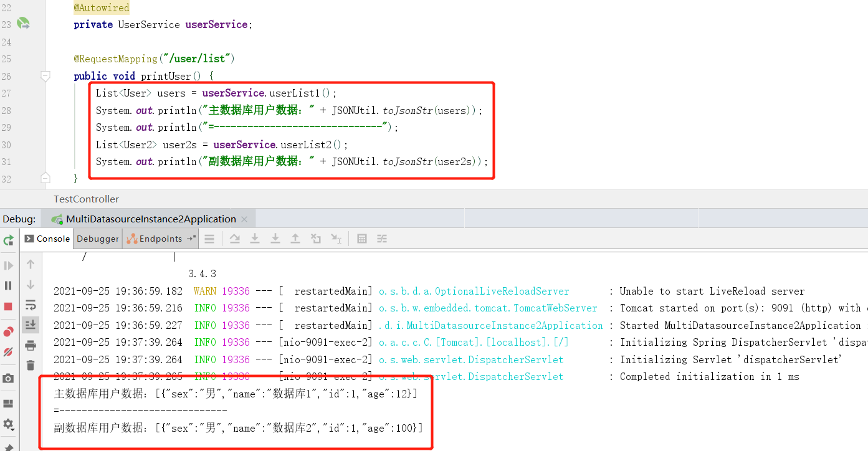Click the TestController breadcrumb
Screen dimensions: 868x451
(x=87, y=199)
